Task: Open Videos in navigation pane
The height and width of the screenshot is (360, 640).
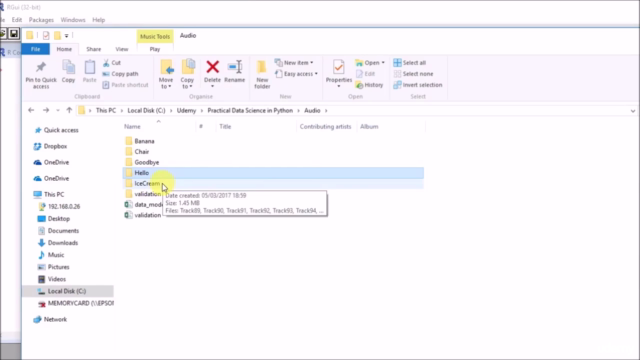Action: 57,279
